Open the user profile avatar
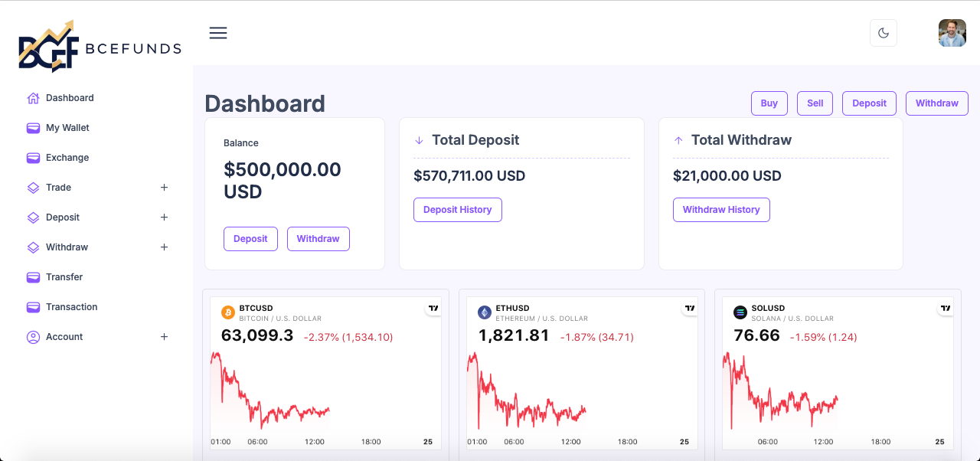 [952, 33]
